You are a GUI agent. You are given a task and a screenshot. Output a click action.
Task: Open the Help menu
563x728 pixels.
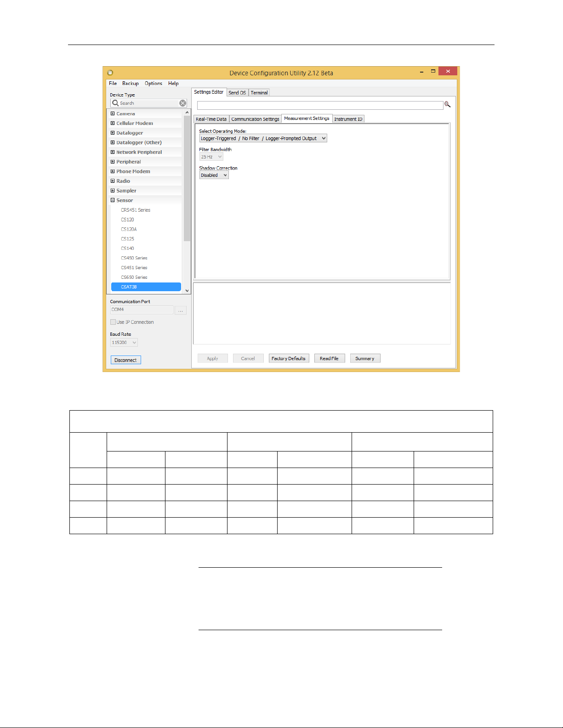[173, 83]
